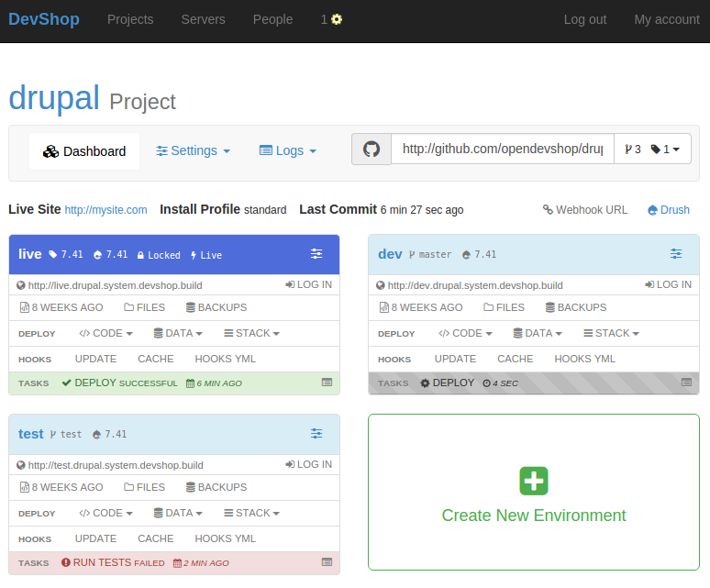Click the green plus Create Environment icon
The image size is (710, 588).
[533, 481]
